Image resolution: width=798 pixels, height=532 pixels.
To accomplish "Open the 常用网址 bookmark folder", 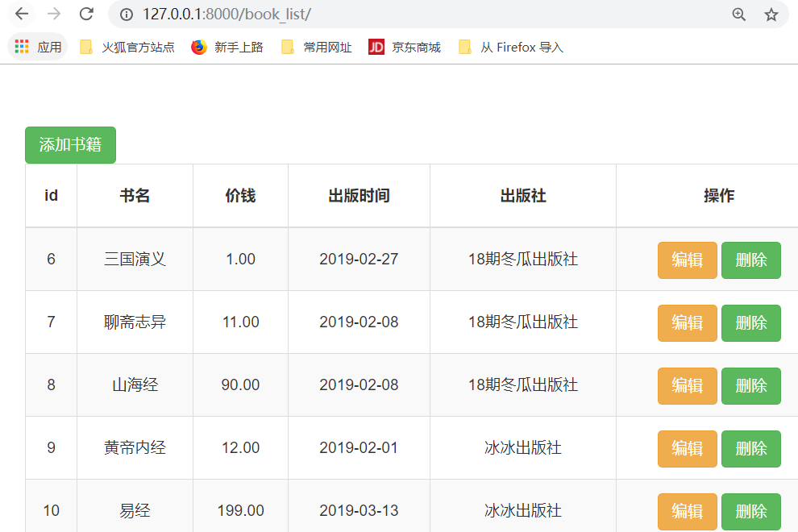I will pos(317,47).
